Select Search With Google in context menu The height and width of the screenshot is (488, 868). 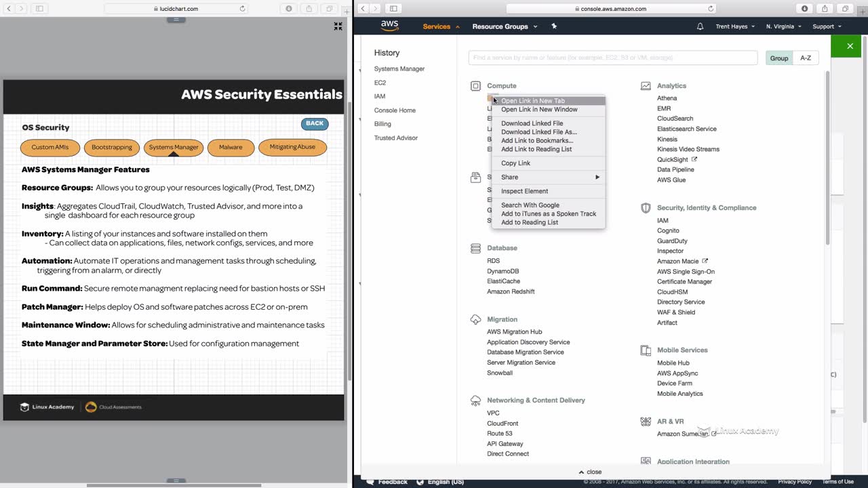(549, 205)
